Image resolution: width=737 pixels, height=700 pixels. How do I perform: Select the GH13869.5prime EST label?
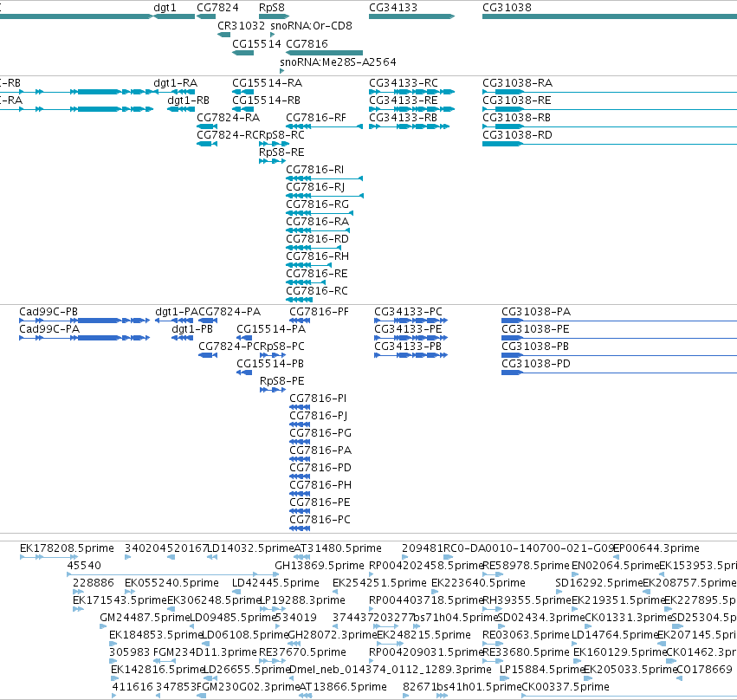320,566
